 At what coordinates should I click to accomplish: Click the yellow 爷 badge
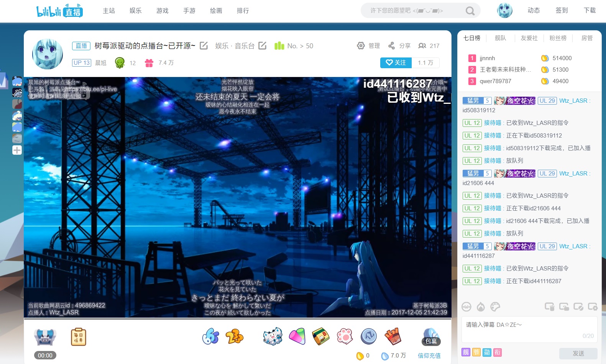(x=476, y=352)
